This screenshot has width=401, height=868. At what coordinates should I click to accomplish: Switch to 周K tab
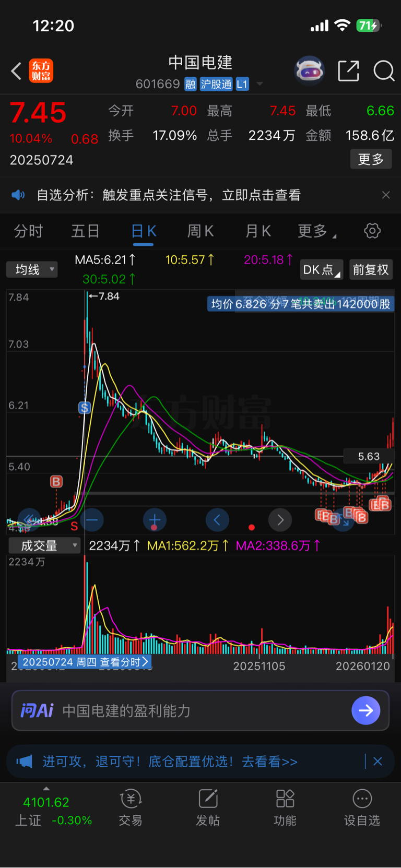(x=200, y=231)
